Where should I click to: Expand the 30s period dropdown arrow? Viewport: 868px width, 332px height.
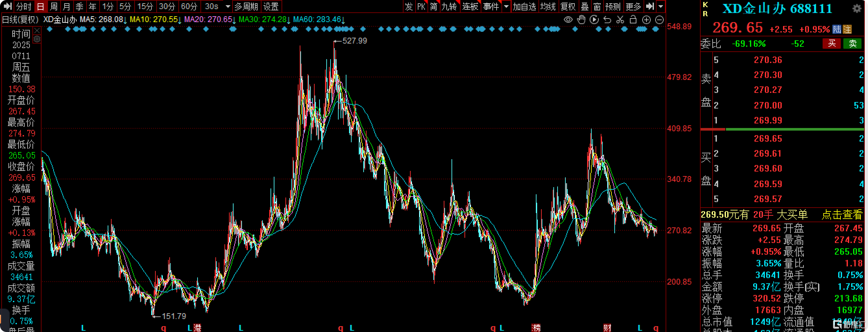[228, 6]
